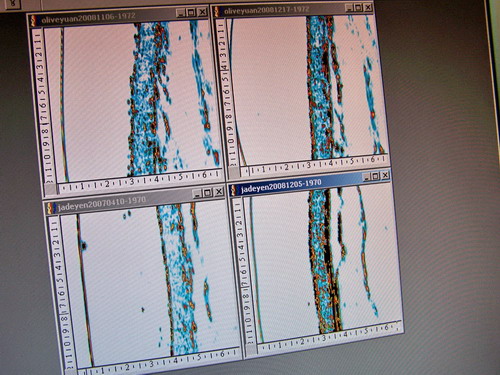This screenshot has width=500, height=375.
Task: Click the horizontal ruler in oliveyuan20081217-1972 window
Action: (315, 165)
